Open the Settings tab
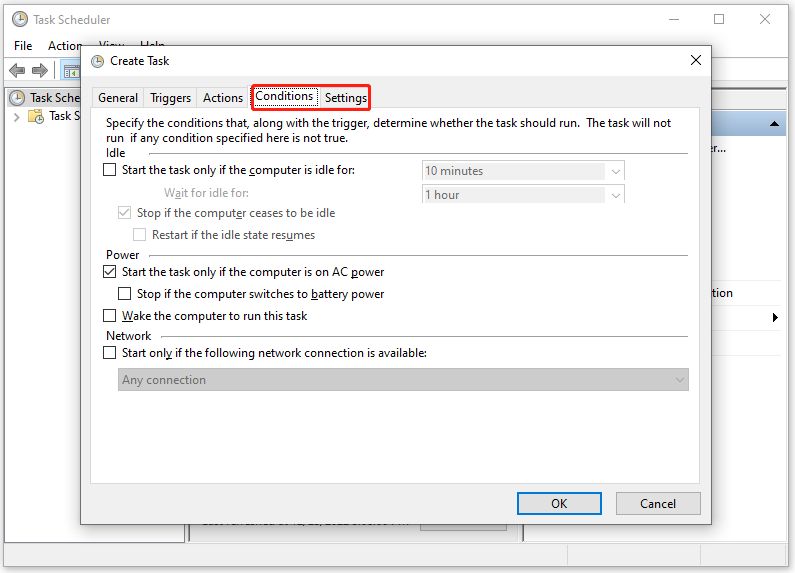This screenshot has width=795, height=573. pyautogui.click(x=346, y=97)
